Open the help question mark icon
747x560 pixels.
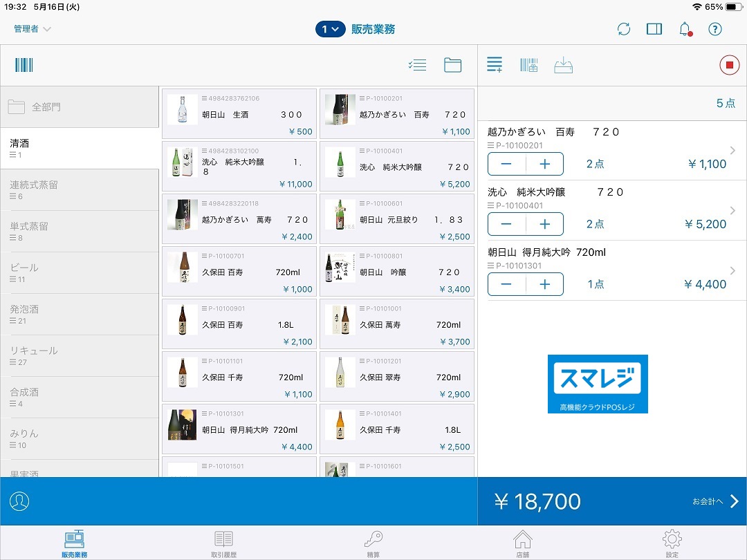(715, 29)
